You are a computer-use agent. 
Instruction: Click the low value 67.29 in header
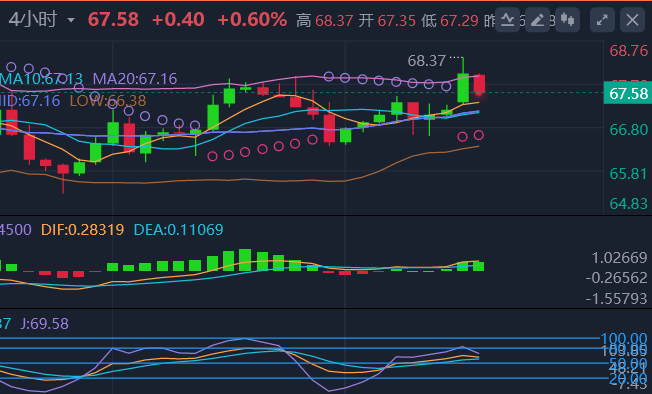tap(459, 20)
